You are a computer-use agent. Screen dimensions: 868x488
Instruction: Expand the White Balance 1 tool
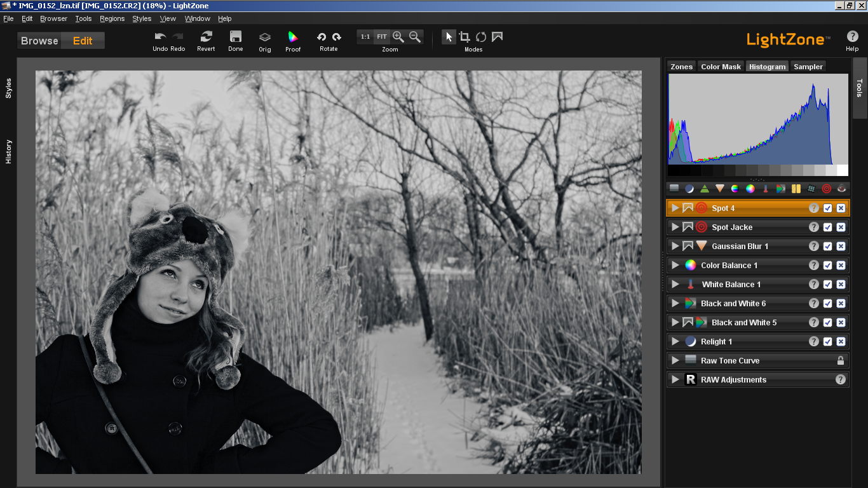[x=675, y=284]
